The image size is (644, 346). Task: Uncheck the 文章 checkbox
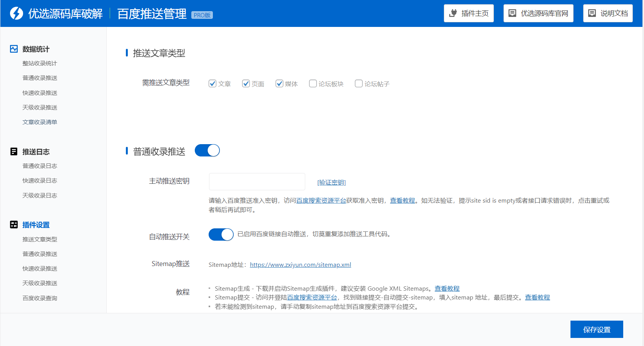(212, 83)
